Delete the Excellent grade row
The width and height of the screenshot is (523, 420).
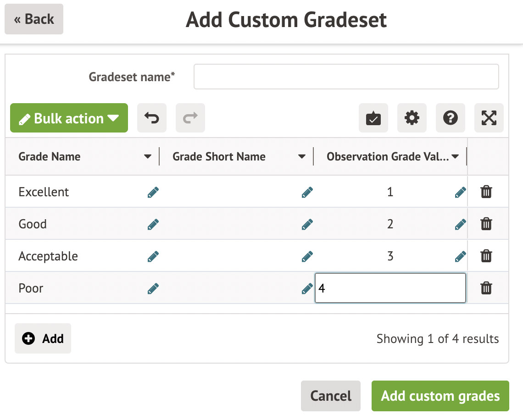(x=486, y=192)
